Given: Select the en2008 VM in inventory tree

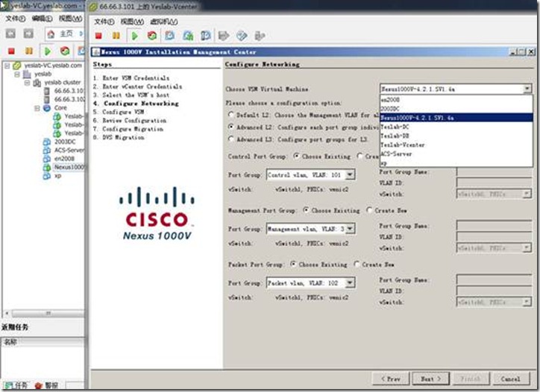Looking at the screenshot, I should click(x=64, y=159).
